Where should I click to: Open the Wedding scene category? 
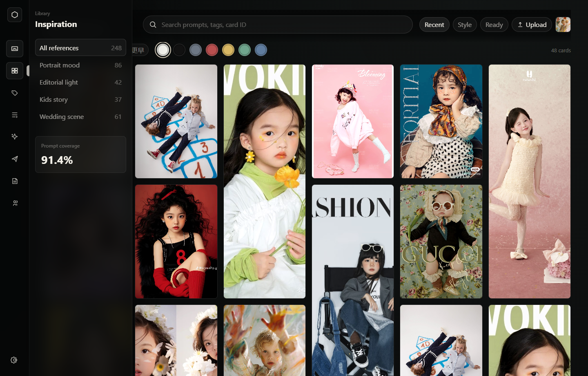(x=80, y=116)
